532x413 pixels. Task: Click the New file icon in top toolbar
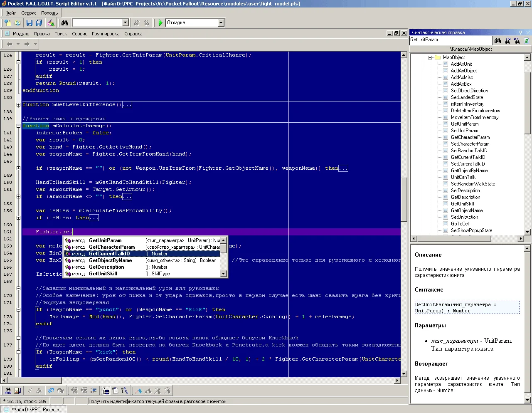click(8, 23)
